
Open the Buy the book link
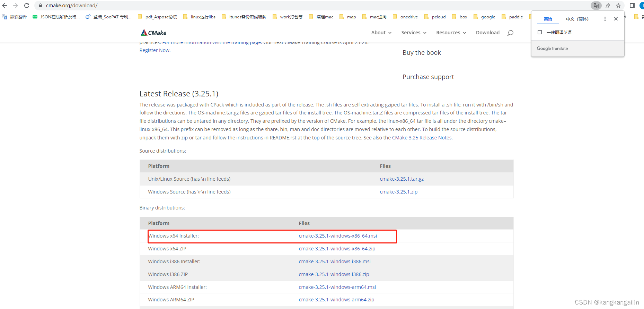(x=422, y=53)
